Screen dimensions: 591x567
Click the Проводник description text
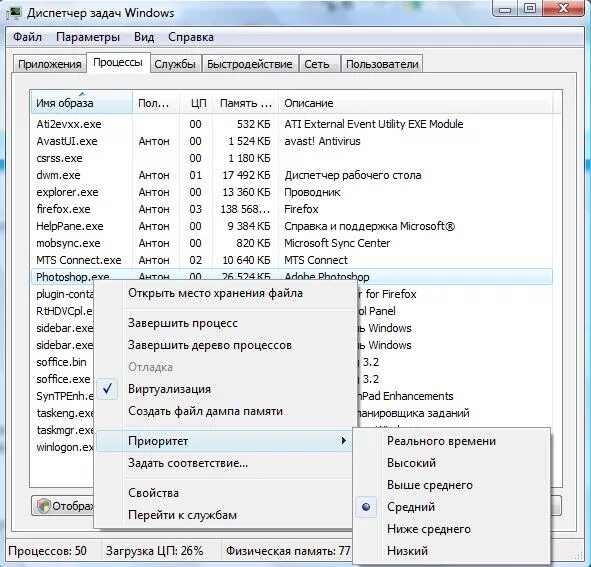click(312, 192)
